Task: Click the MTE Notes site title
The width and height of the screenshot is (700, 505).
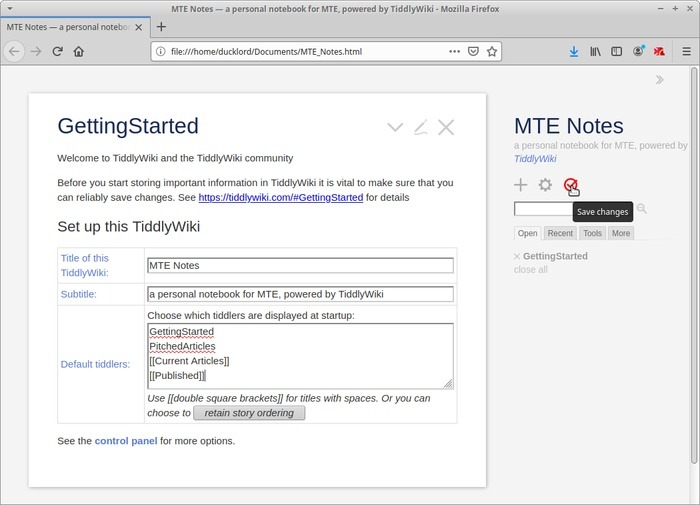Action: pos(569,126)
